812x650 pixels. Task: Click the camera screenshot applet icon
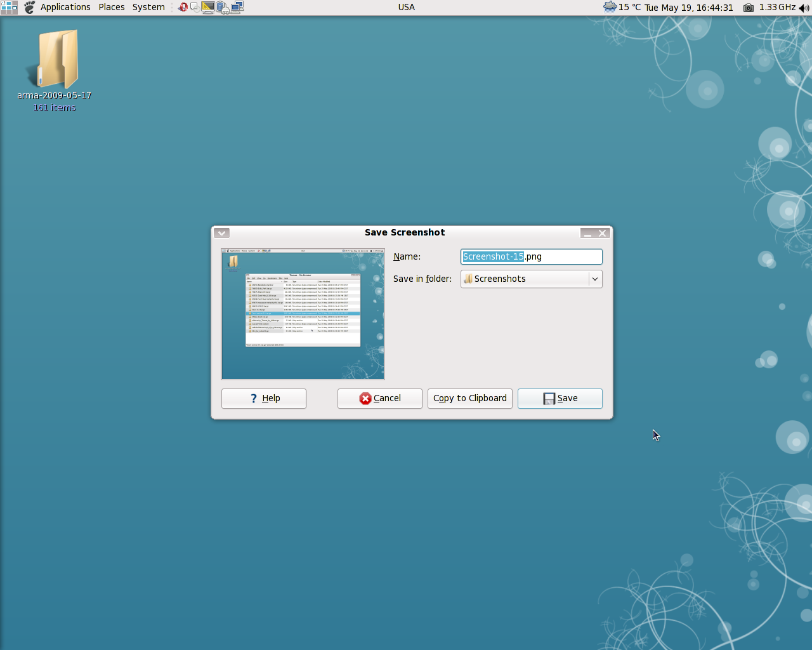tap(749, 8)
